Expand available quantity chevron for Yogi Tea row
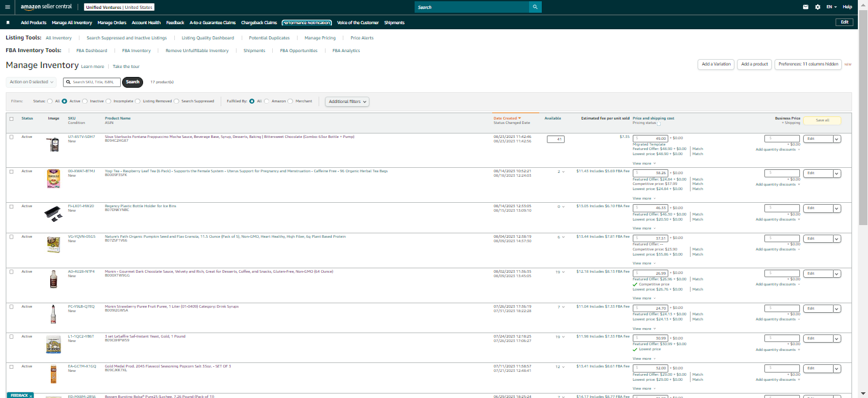Screen dimensions: 868x398 563,172
